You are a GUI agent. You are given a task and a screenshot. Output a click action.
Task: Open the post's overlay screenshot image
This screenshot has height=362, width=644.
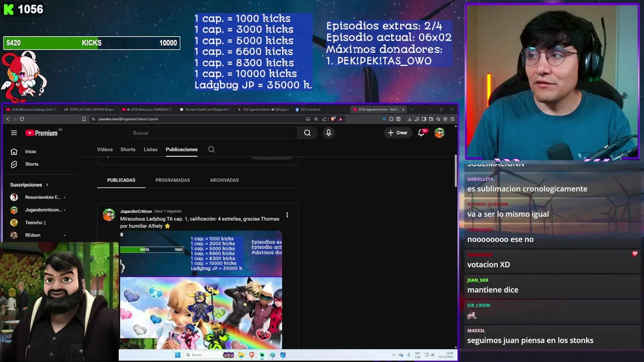[x=201, y=254]
